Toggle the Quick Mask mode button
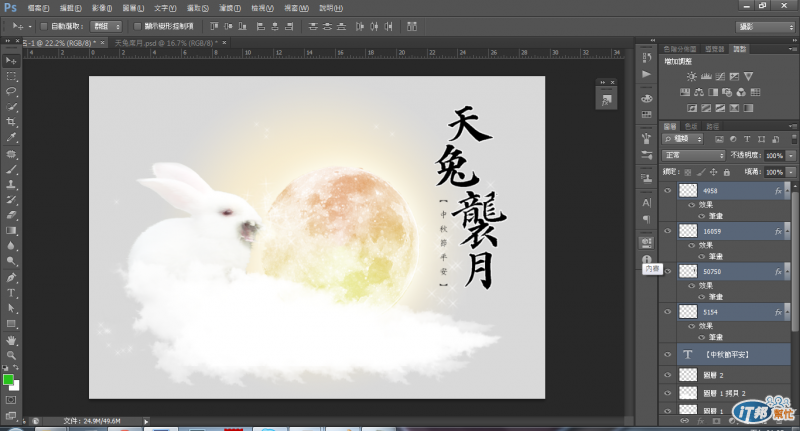 (x=11, y=400)
